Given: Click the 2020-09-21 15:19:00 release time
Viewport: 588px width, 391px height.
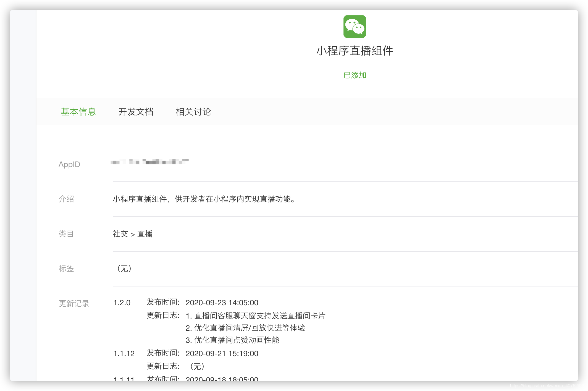Looking at the screenshot, I should [222, 353].
